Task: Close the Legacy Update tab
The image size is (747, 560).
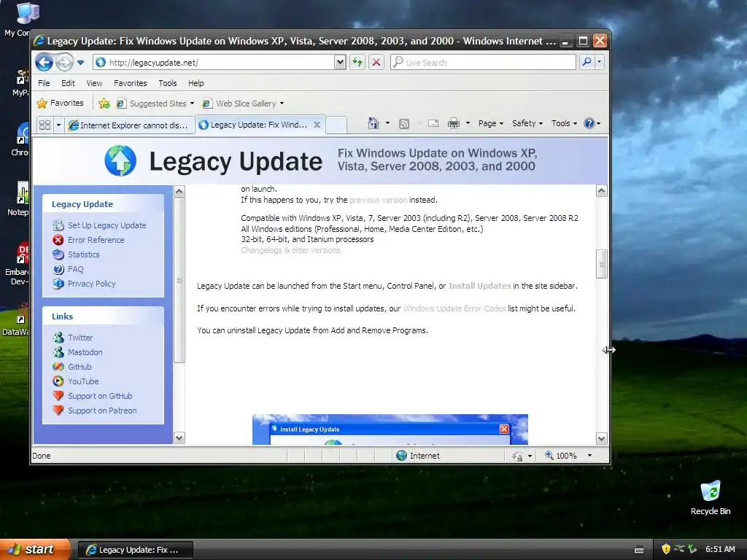Action: coord(317,125)
